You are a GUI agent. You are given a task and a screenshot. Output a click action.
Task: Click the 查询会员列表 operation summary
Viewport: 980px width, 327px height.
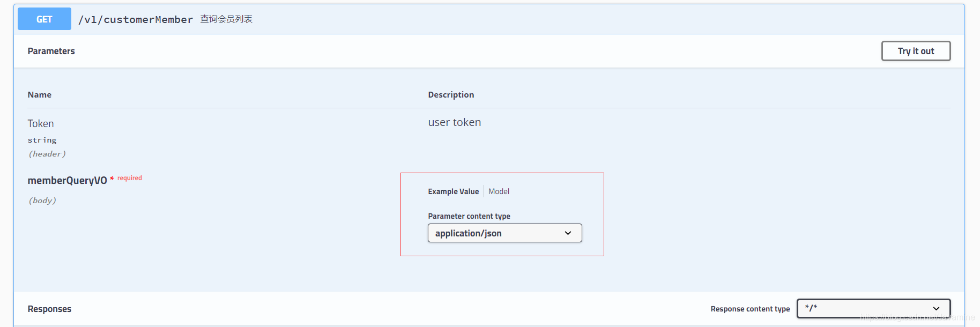pos(226,19)
